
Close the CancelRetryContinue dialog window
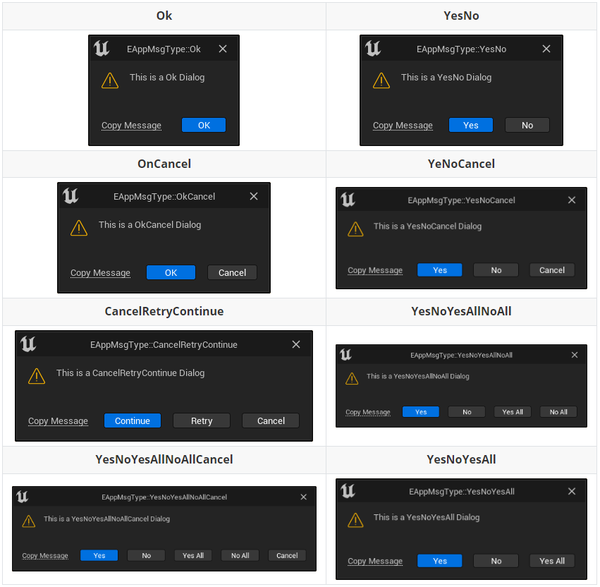[x=296, y=345]
